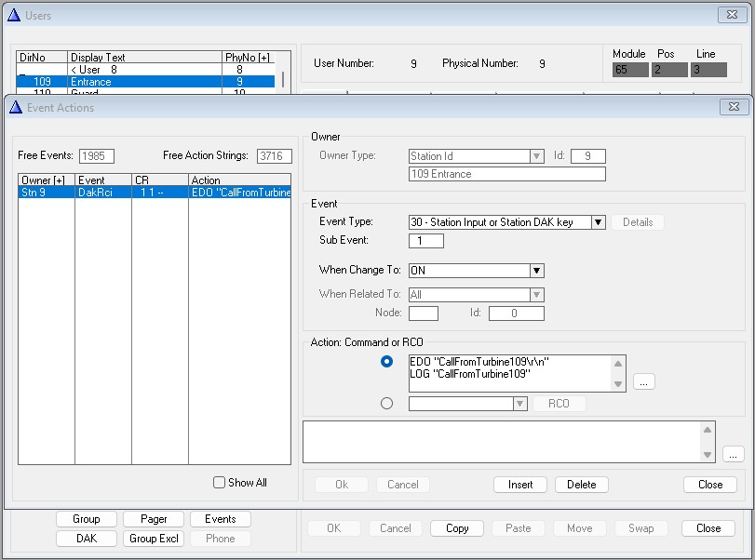Expand the When Change To dropdown
The image size is (755, 560).
[x=536, y=271]
